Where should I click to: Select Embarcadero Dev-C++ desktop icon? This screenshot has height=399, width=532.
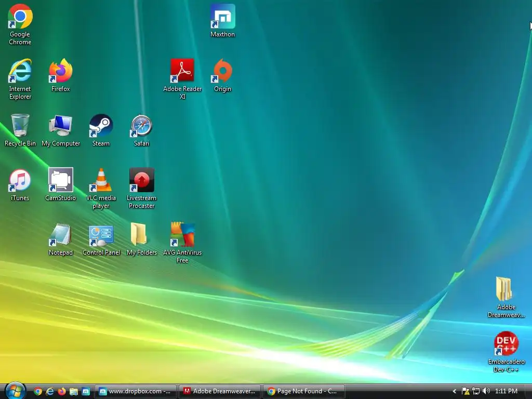[x=506, y=352]
